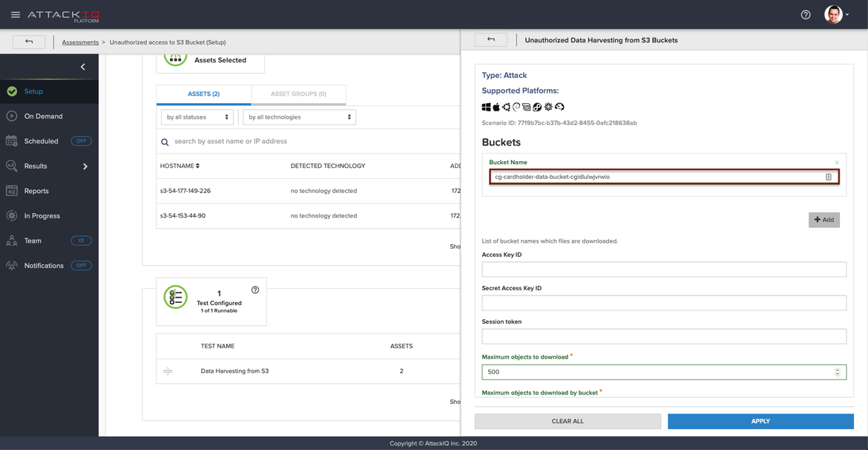Viewport: 868px width, 450px height.
Task: Open the 'by all technologies' dropdown
Action: [299, 117]
